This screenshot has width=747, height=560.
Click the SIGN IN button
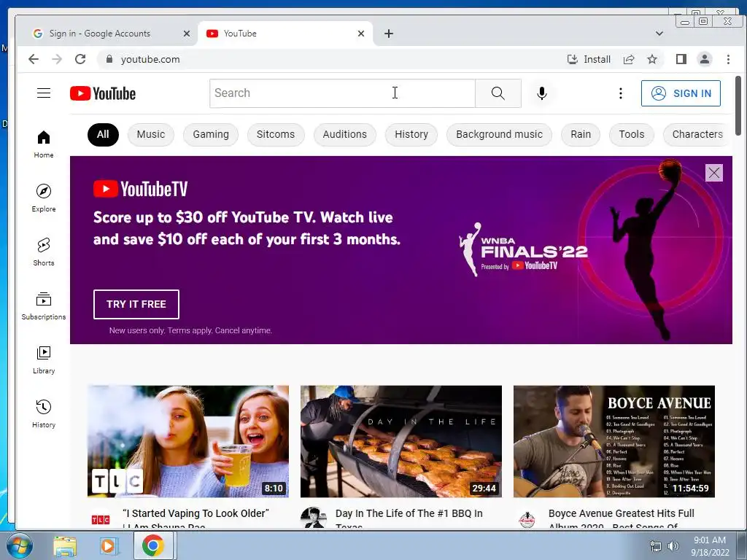(x=681, y=93)
